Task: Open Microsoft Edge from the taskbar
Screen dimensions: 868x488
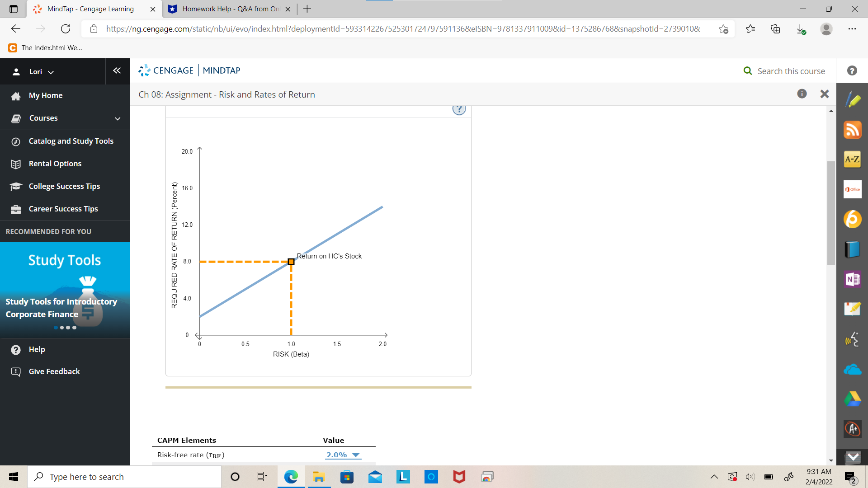Action: click(x=291, y=477)
